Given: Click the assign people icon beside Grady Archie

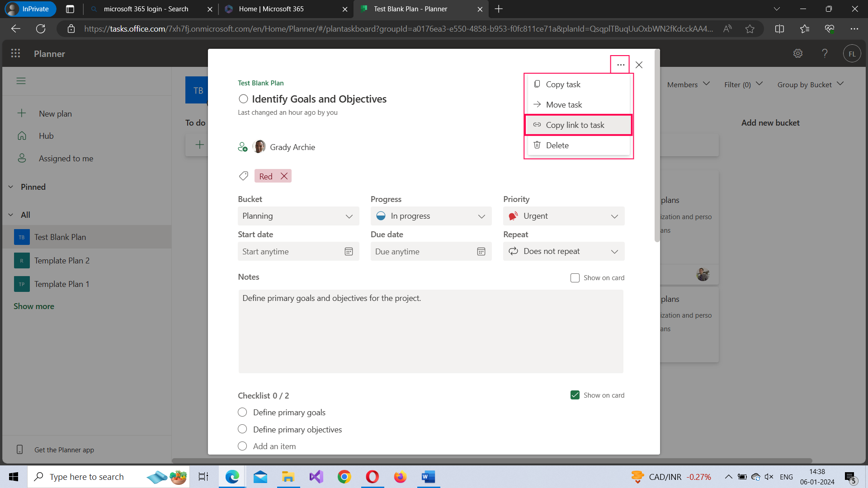Looking at the screenshot, I should pos(243,147).
